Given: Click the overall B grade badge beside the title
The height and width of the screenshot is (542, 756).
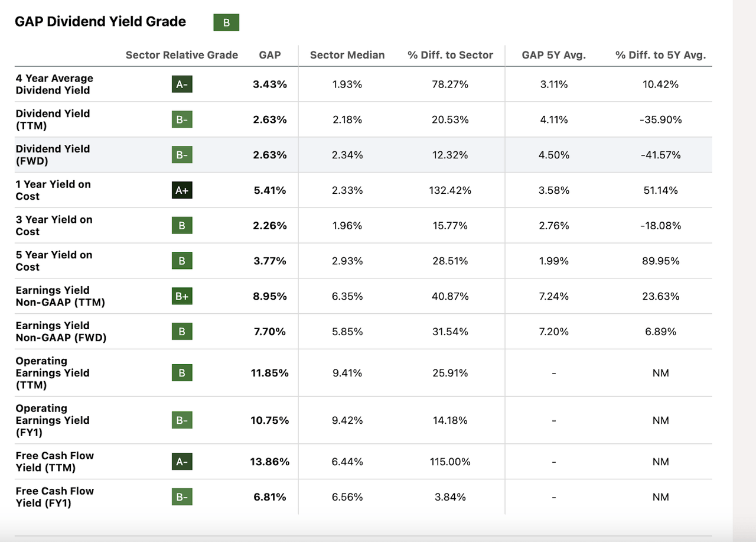Looking at the screenshot, I should (x=226, y=23).
